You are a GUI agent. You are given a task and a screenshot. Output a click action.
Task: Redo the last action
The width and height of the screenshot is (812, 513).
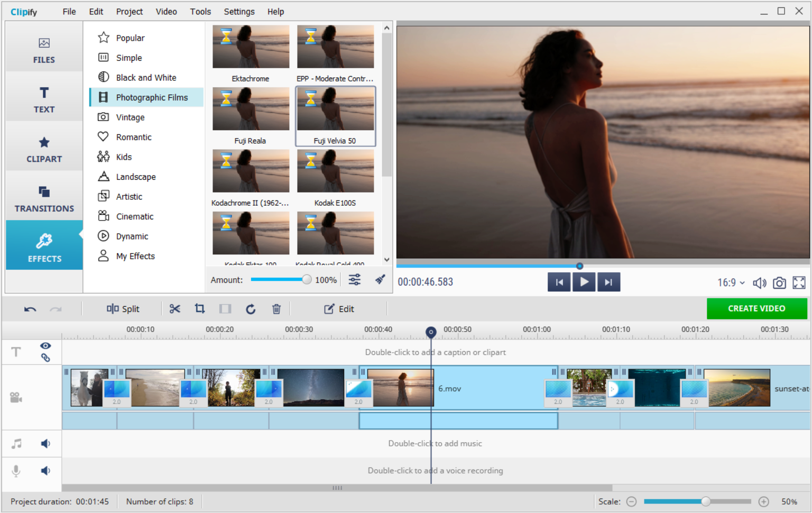[56, 309]
